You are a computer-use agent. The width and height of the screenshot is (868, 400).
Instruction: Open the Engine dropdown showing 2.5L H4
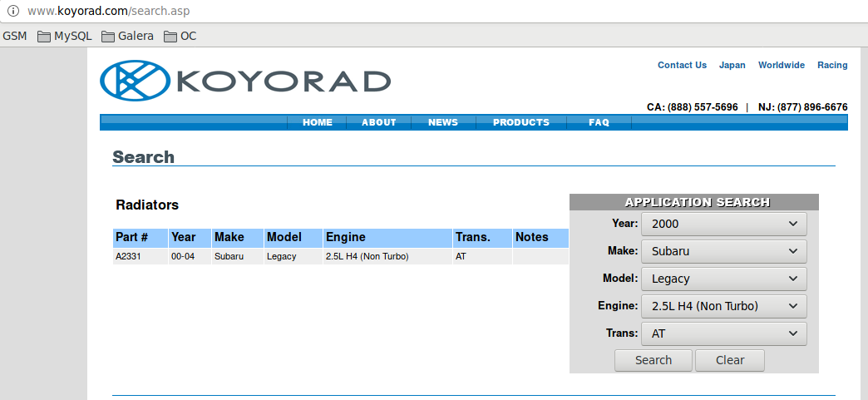click(x=723, y=306)
